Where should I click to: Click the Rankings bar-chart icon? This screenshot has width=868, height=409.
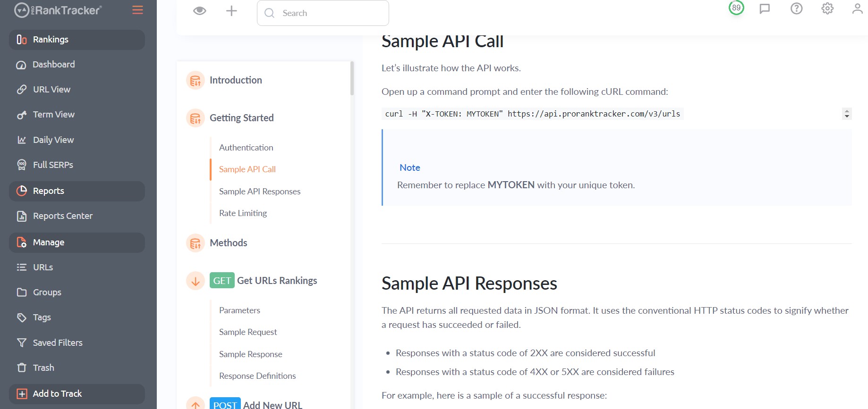[22, 40]
